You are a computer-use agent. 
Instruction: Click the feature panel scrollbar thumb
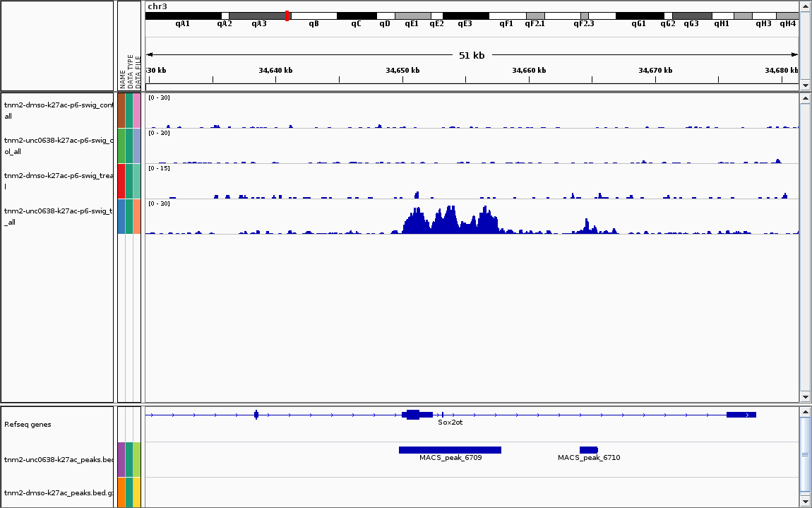pyautogui.click(x=805, y=454)
